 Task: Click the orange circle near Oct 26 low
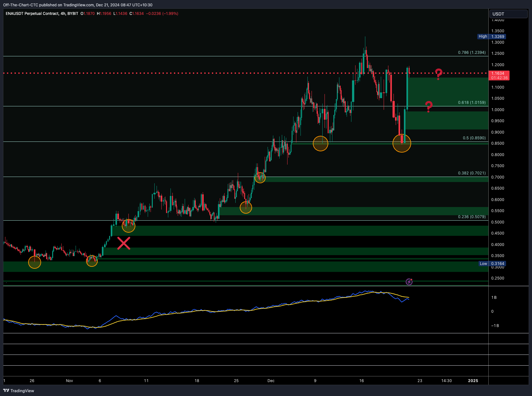tap(34, 262)
